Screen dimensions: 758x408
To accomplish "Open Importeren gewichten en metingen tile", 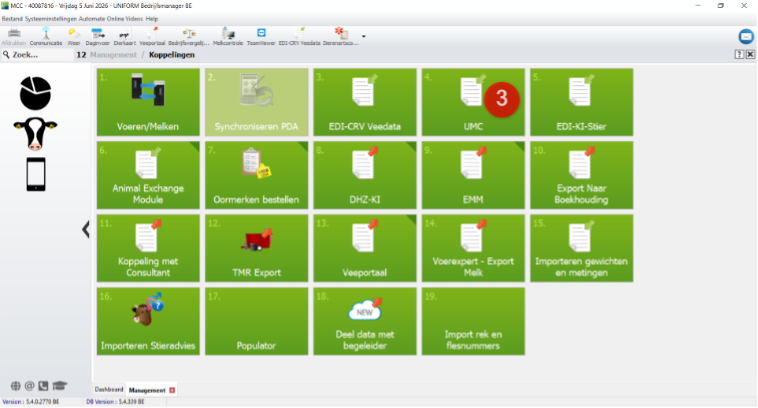I will [x=581, y=248].
